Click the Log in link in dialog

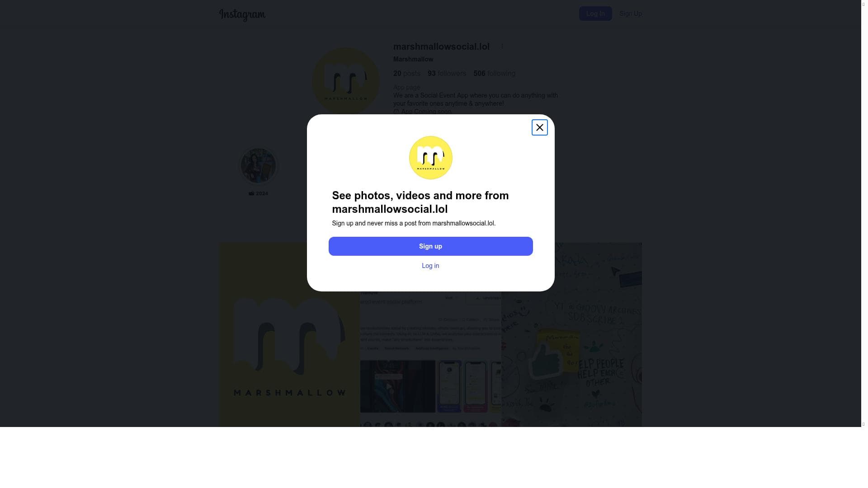click(430, 266)
